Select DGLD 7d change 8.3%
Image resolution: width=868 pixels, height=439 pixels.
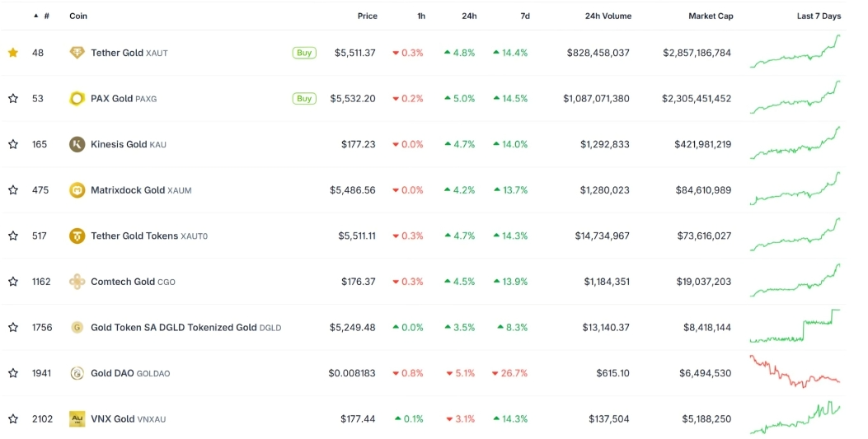coord(513,327)
